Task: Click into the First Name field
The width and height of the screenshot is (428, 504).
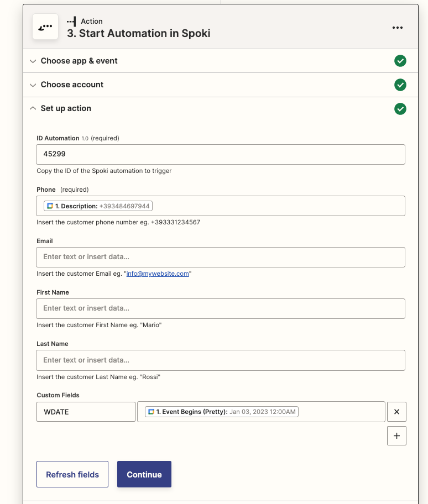Action: (x=220, y=308)
